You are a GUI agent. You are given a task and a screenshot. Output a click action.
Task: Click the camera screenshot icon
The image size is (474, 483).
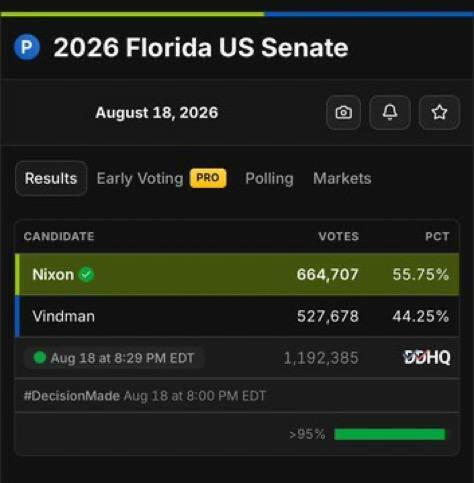343,112
